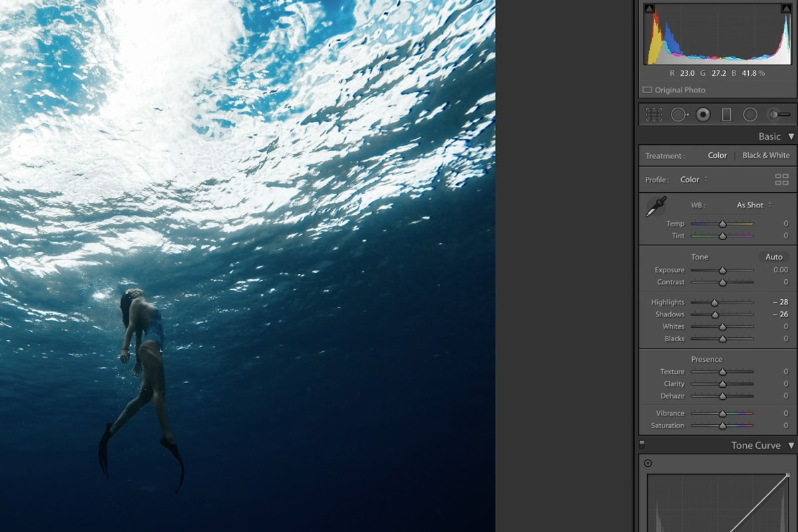Open the Graduated Filter tool
Image resolution: width=798 pixels, height=532 pixels.
(727, 114)
